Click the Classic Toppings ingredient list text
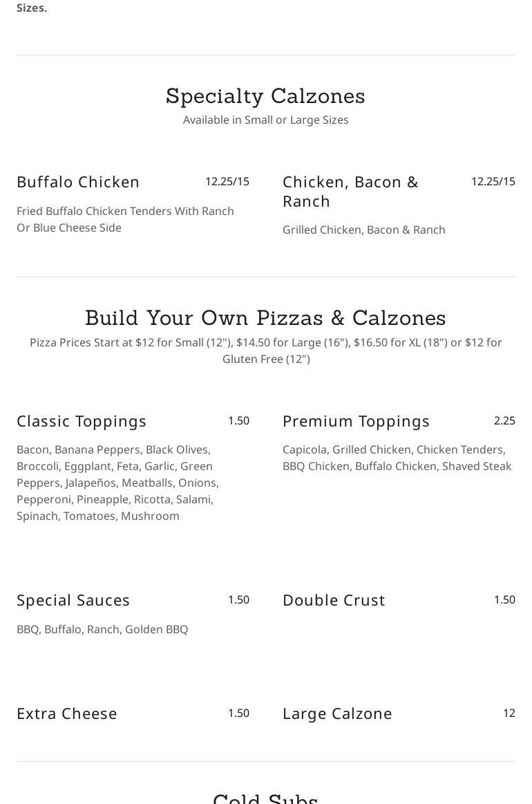Screen dimensions: 532x804 click(118, 483)
